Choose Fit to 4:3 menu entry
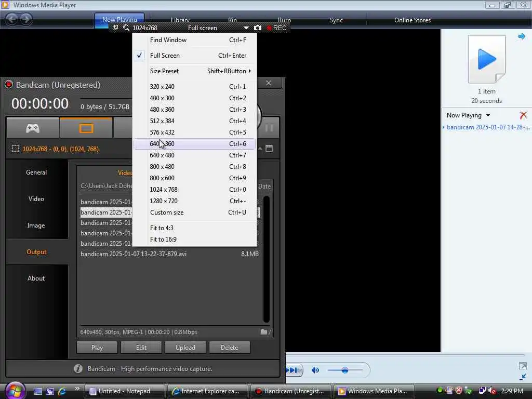 (x=194, y=228)
